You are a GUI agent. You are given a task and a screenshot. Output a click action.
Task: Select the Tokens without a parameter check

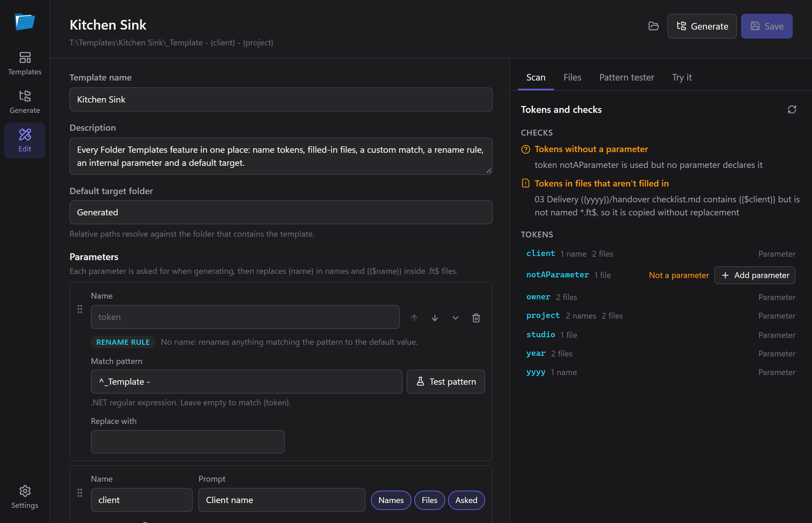[591, 149]
